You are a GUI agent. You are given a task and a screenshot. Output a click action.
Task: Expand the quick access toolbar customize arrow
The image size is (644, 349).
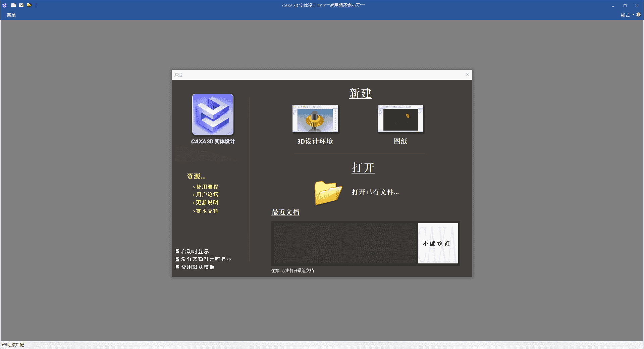point(36,5)
